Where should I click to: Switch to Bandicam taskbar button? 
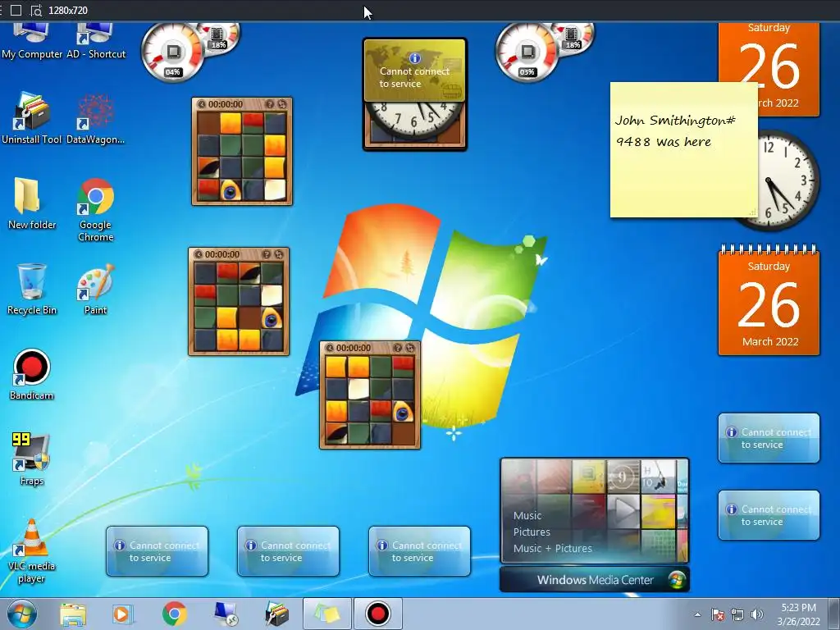point(377,614)
